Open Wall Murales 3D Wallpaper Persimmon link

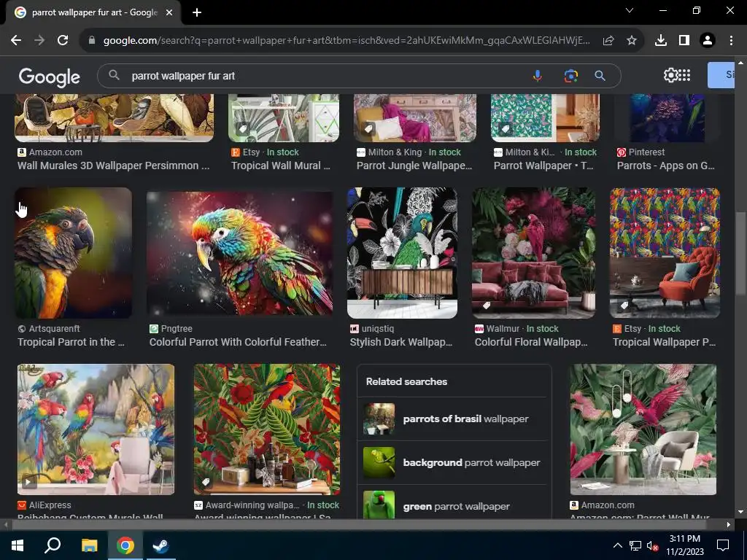point(113,166)
